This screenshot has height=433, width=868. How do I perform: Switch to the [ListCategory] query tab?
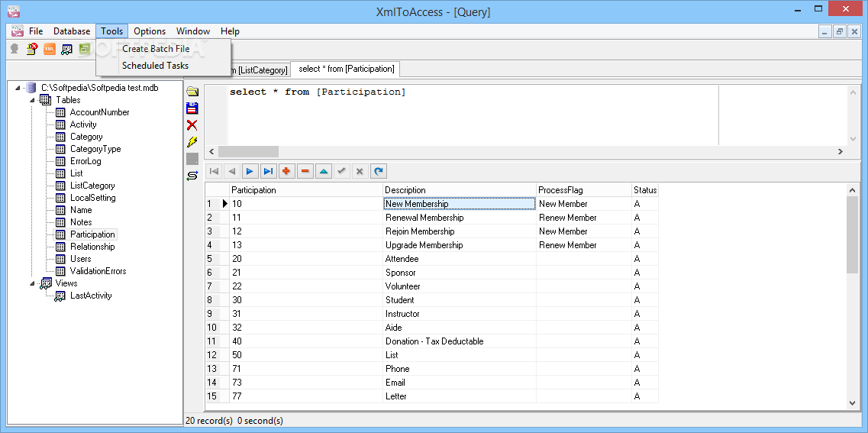coord(260,69)
